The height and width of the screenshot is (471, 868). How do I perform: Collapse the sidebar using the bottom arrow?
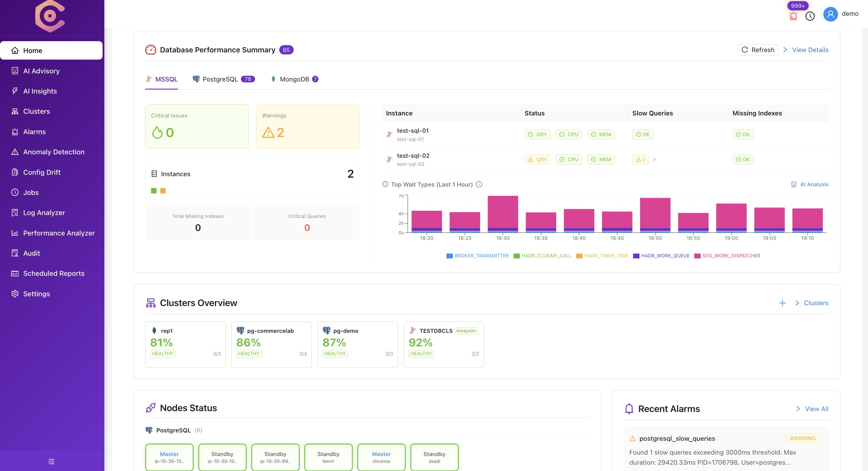51,461
